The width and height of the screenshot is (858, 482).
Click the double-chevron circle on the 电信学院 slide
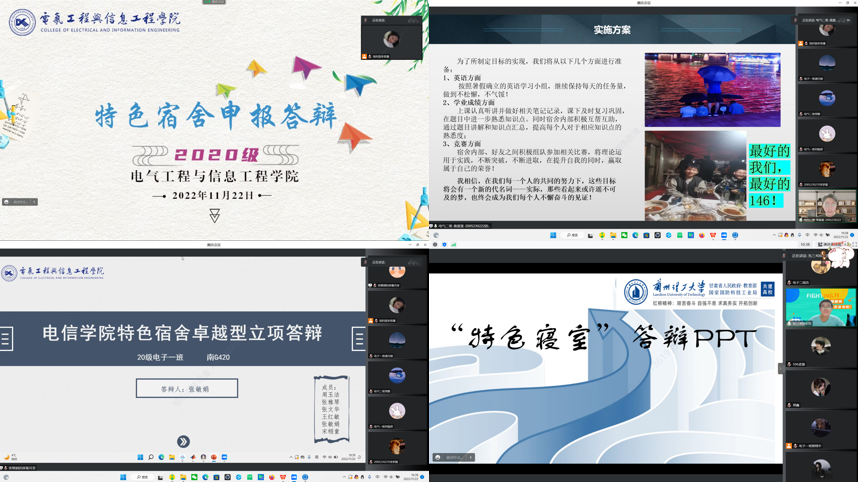click(183, 441)
